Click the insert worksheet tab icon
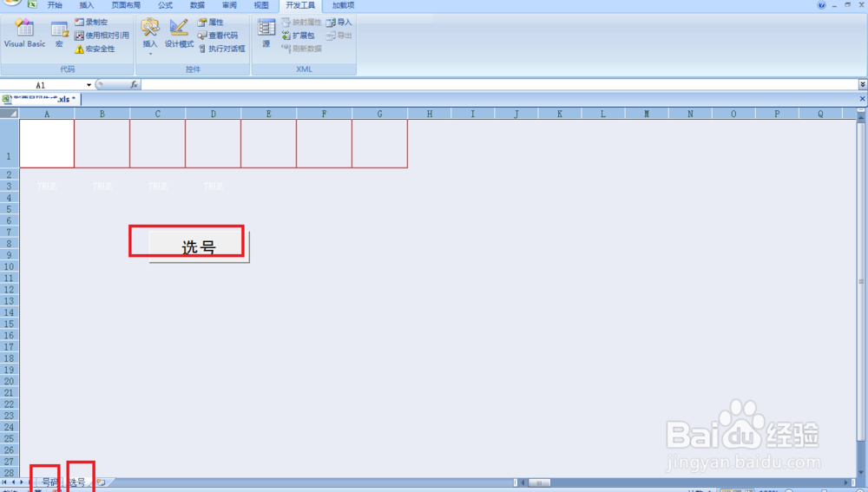The image size is (868, 492). click(101, 482)
